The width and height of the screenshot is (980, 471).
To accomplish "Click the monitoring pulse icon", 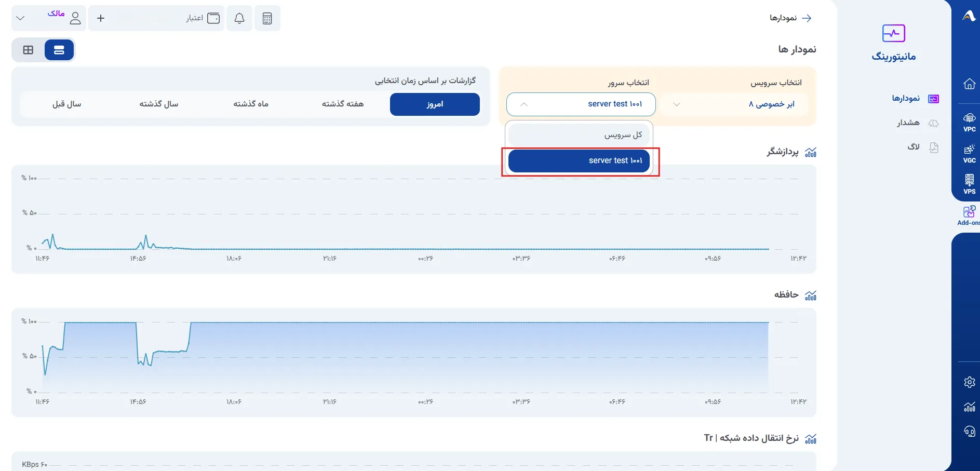I will pos(894,33).
